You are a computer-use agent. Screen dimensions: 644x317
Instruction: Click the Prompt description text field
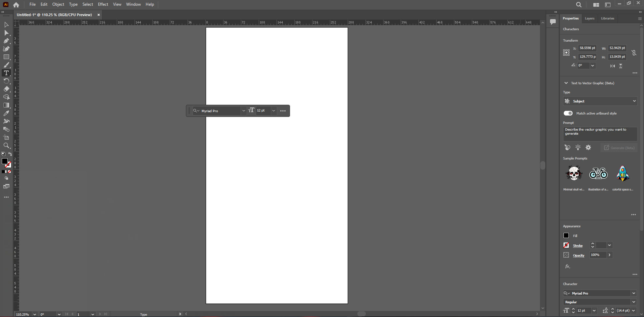coord(600,134)
